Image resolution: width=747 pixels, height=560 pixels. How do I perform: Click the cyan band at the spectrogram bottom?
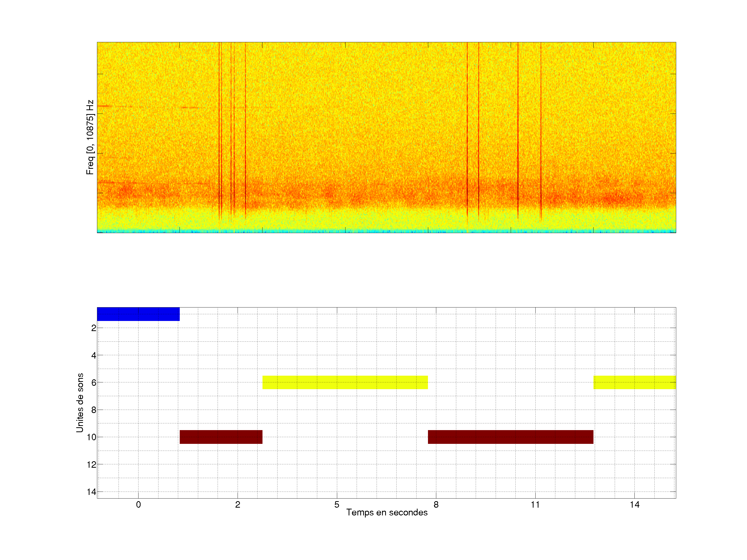click(386, 231)
